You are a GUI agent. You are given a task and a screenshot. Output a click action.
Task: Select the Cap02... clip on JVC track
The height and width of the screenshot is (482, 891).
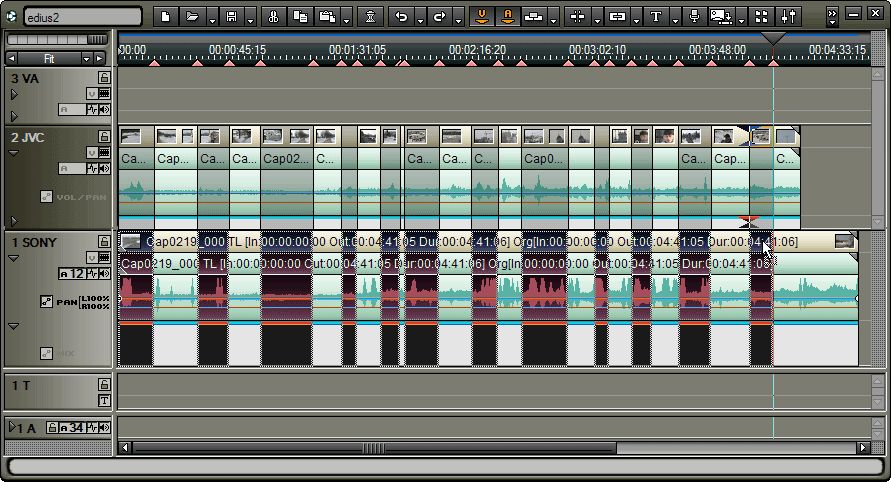click(x=286, y=159)
